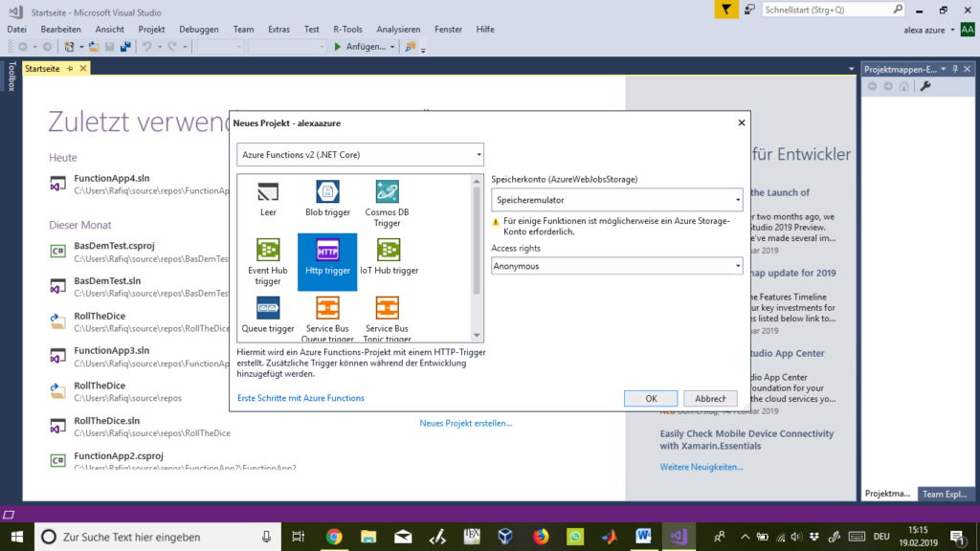Click the Anfügen start button
980x551 pixels.
[x=360, y=47]
